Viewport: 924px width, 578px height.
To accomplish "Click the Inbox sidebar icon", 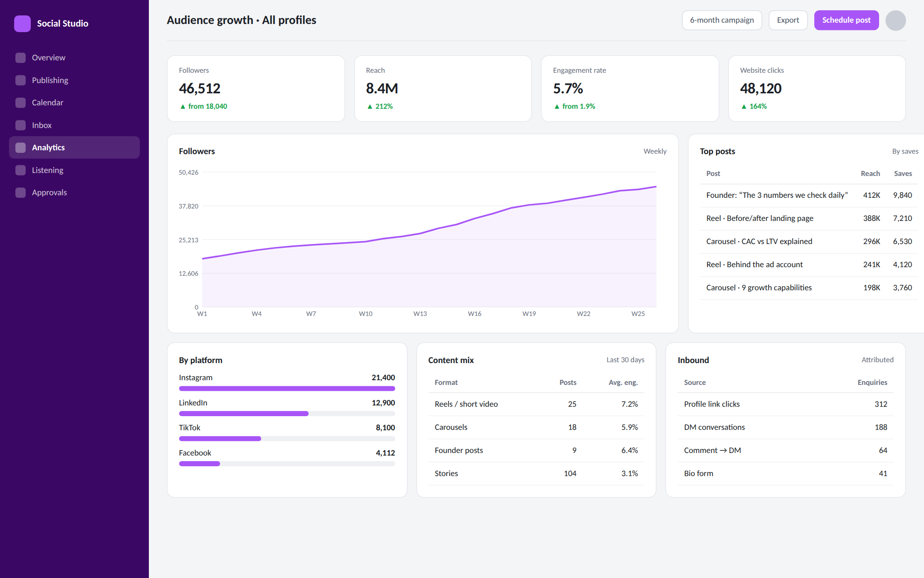I will 21,125.
